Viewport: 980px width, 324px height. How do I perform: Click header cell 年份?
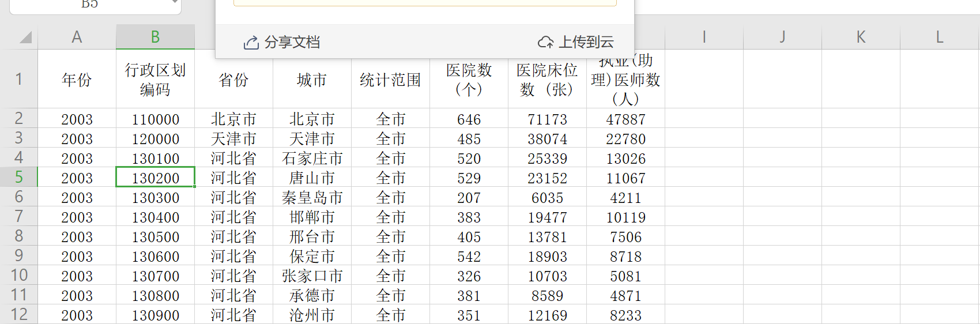pos(77,79)
